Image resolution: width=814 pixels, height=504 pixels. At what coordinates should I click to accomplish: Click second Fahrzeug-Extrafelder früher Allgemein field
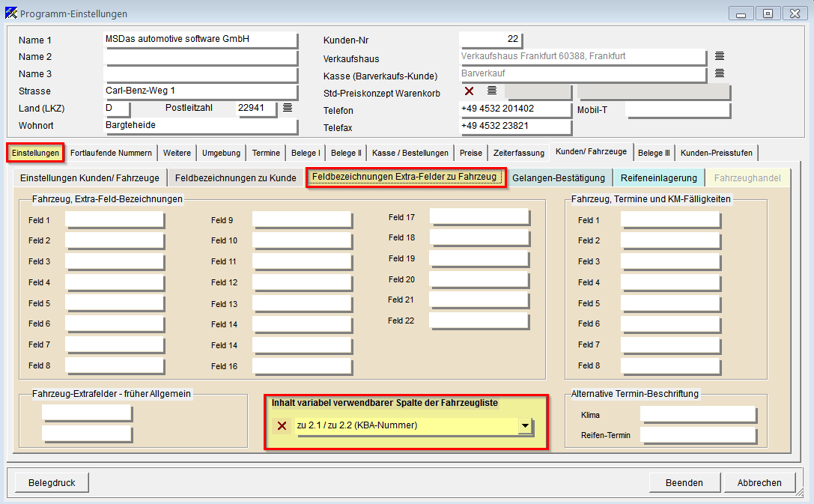click(87, 434)
